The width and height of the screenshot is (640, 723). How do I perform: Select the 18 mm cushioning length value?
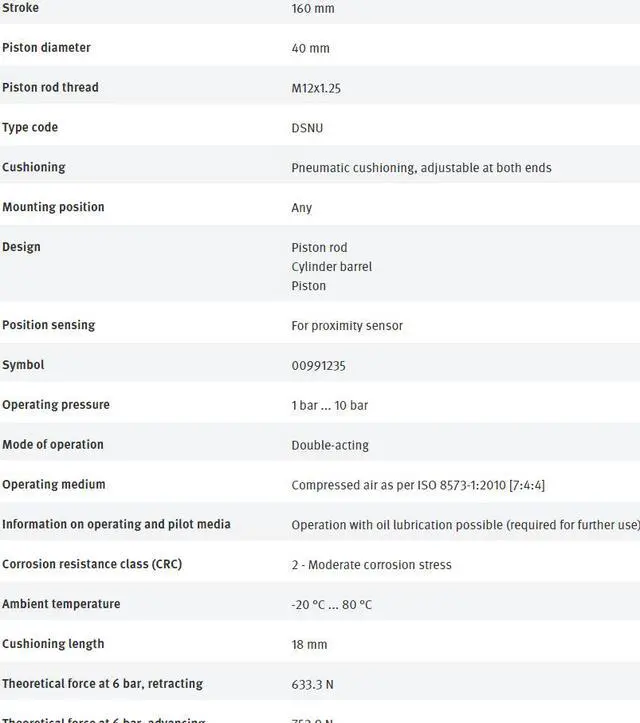pos(310,645)
